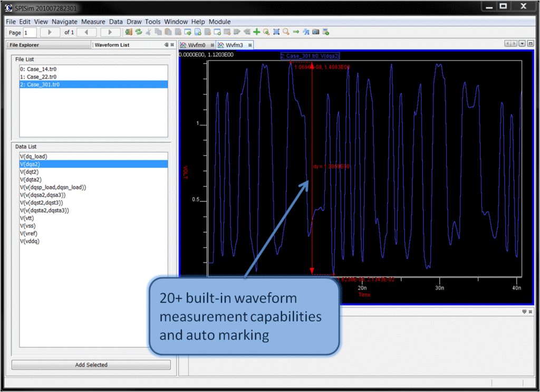
Task: Close the Wvfm3 tab
Action: click(249, 45)
